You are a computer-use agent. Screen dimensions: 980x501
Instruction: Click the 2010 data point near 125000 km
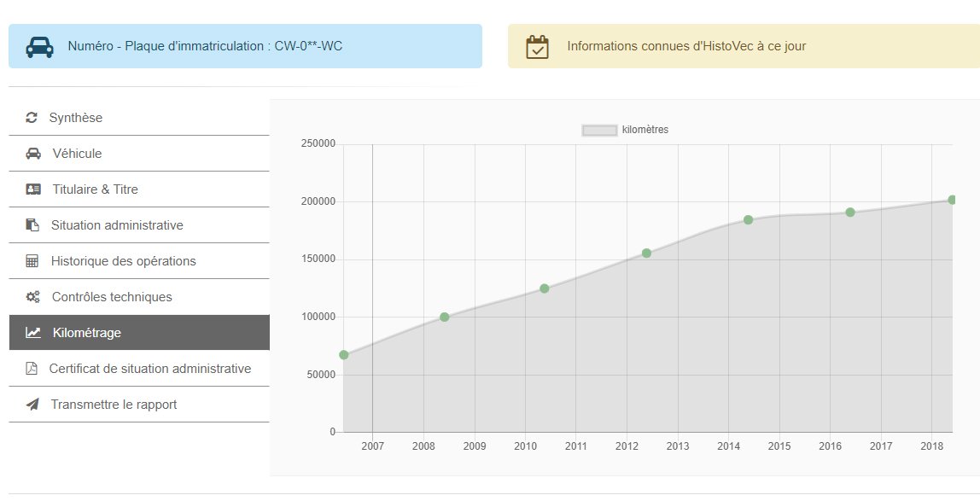[545, 288]
